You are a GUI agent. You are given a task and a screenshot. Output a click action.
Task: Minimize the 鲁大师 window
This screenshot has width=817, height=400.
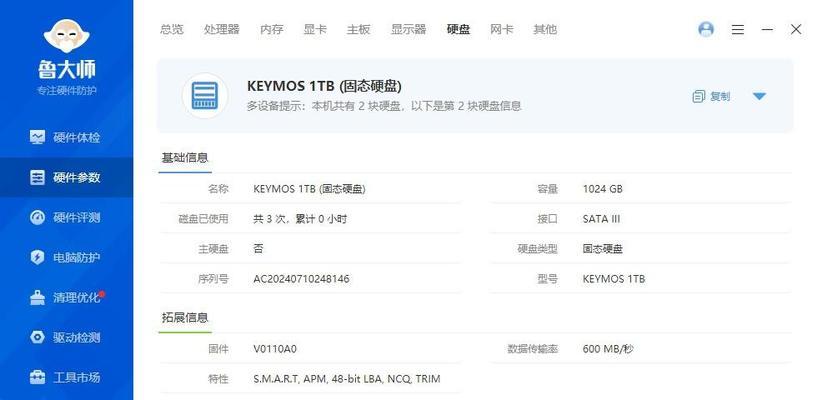767,30
